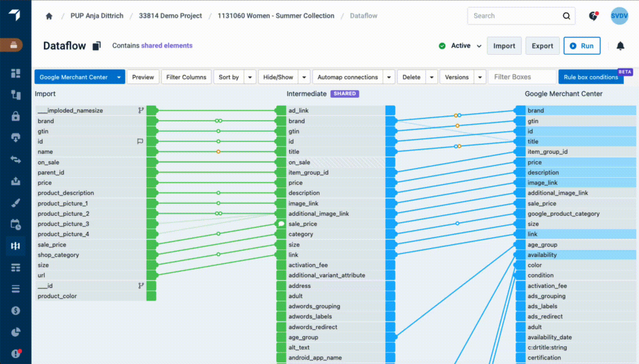The height and width of the screenshot is (364, 639).
Task: Click the Preview button
Action: pos(143,77)
